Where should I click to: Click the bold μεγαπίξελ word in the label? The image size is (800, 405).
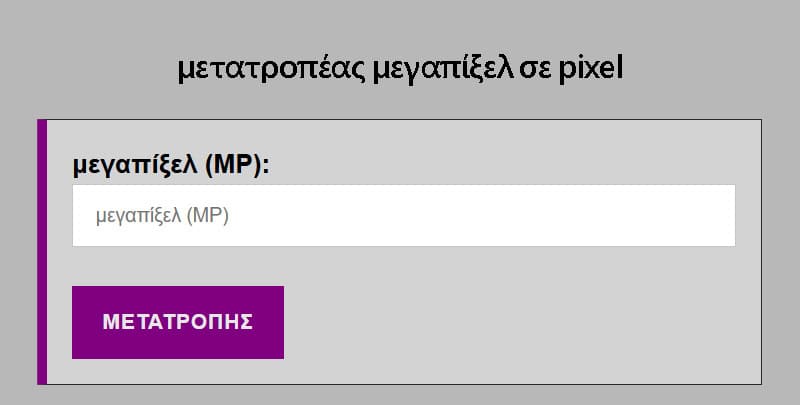click(x=135, y=166)
